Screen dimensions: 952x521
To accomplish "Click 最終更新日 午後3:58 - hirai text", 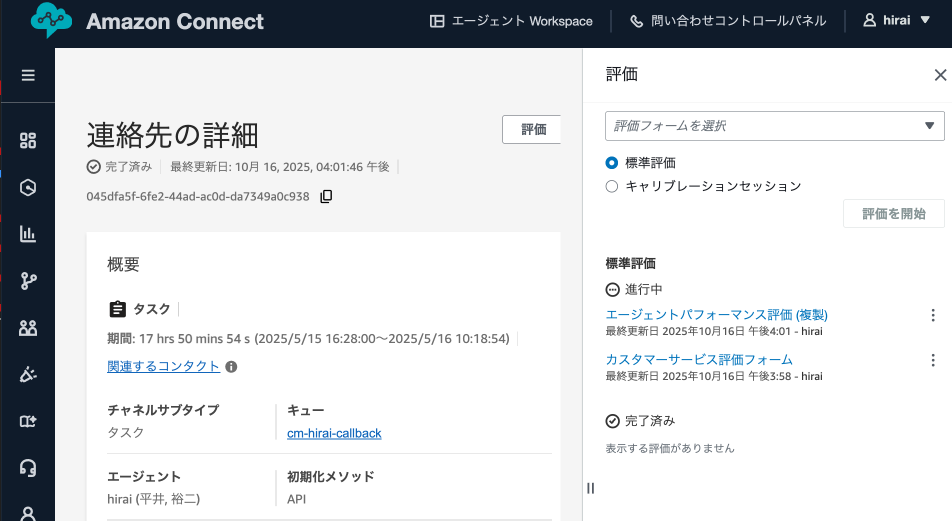I will point(714,376).
